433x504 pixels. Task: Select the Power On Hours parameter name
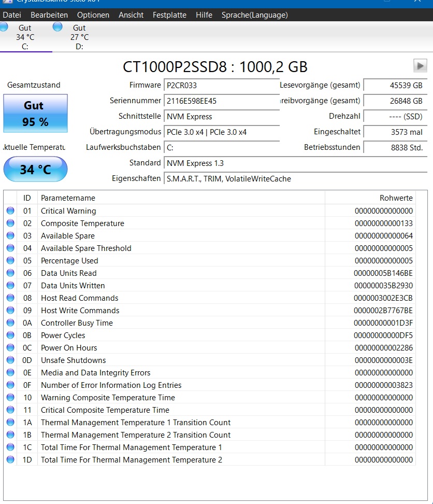pyautogui.click(x=69, y=348)
